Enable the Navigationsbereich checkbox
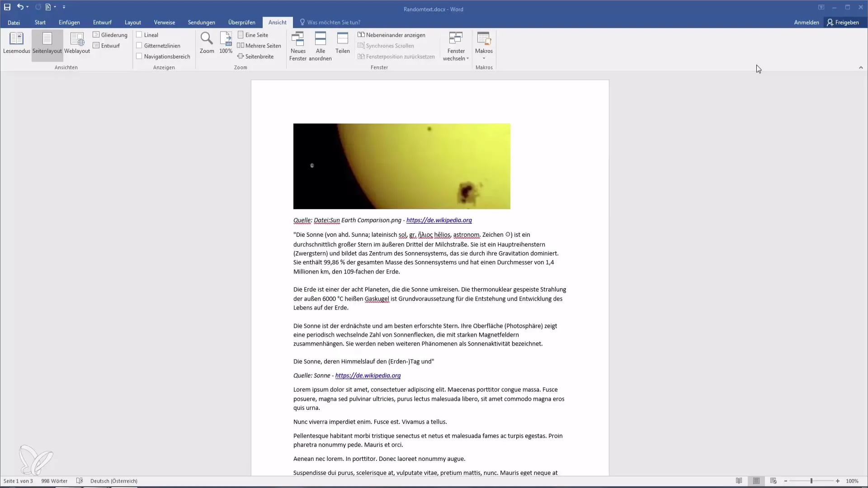Screen dimensions: 868x488 (x=139, y=56)
